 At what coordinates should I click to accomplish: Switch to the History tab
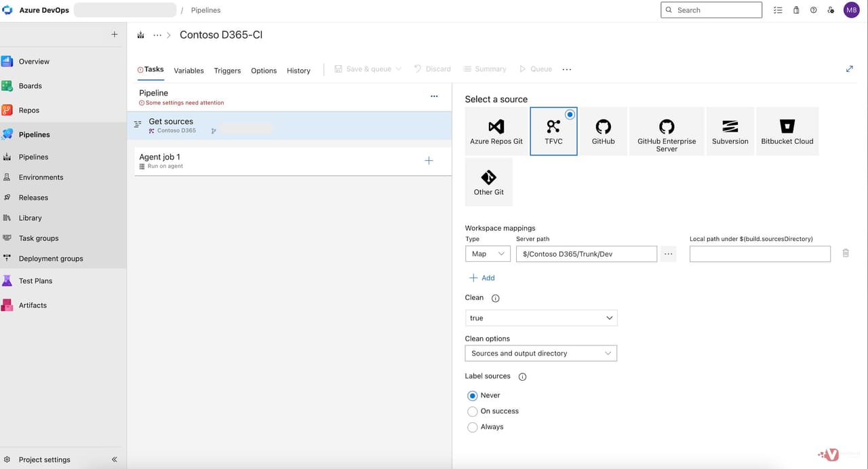[298, 71]
